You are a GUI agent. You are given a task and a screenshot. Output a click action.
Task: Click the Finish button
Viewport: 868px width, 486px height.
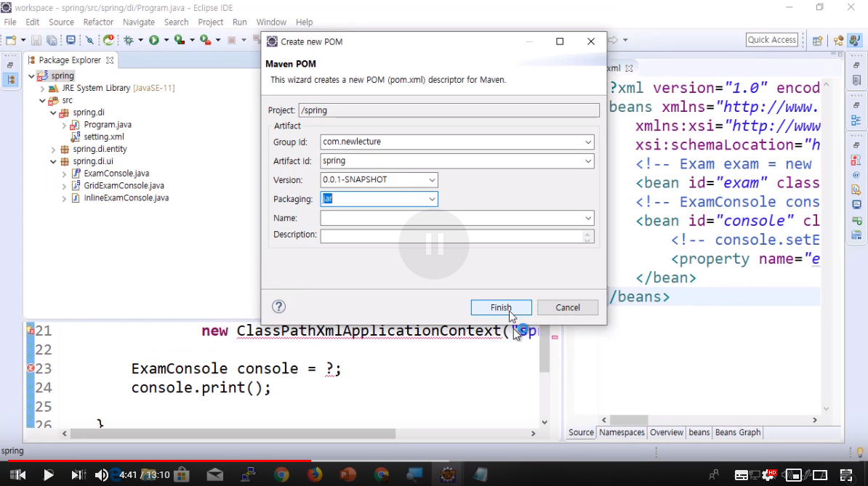point(501,307)
